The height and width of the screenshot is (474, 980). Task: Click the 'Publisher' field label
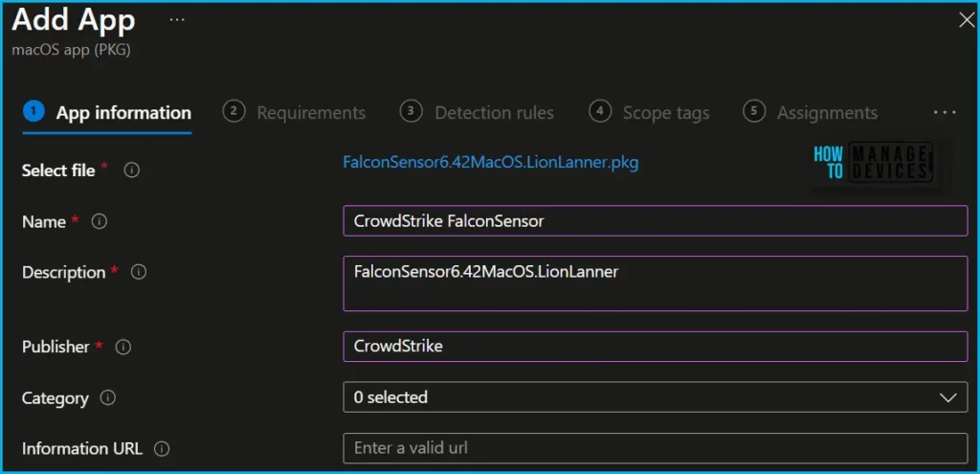click(x=56, y=347)
